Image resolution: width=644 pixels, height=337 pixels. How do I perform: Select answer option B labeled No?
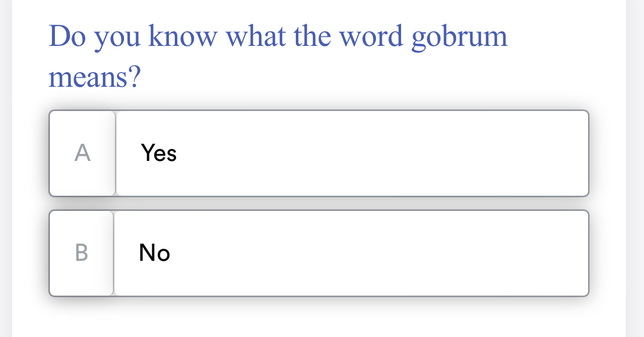pos(319,253)
